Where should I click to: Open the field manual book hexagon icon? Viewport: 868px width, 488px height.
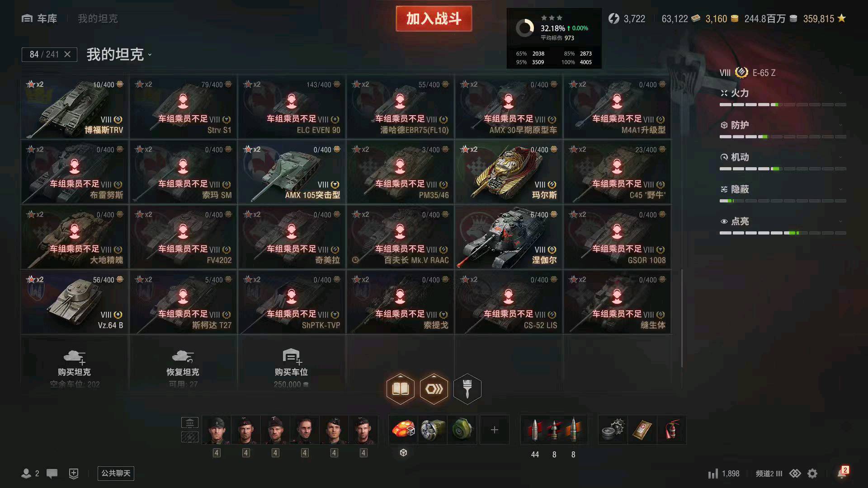(401, 389)
